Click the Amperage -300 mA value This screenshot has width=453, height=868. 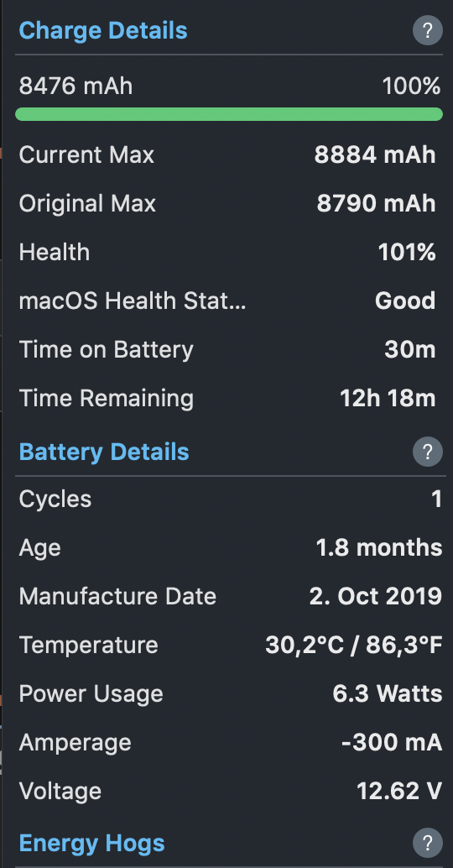(x=392, y=743)
